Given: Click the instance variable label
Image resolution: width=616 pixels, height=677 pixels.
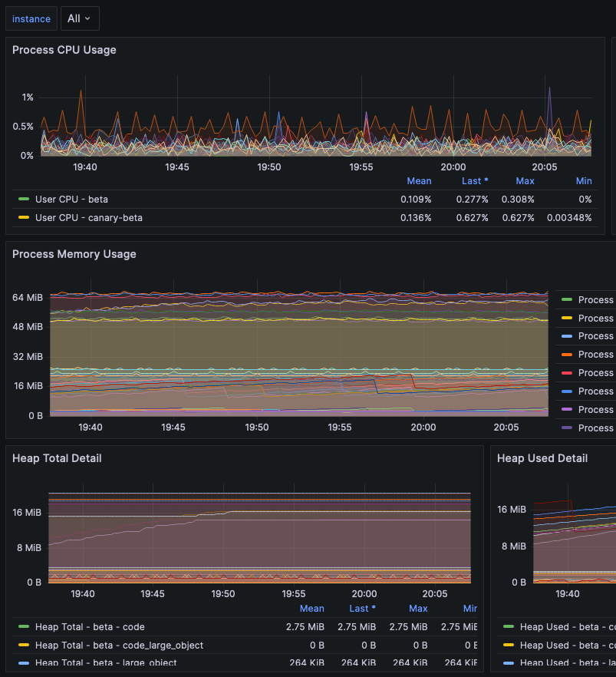Looking at the screenshot, I should (31, 18).
